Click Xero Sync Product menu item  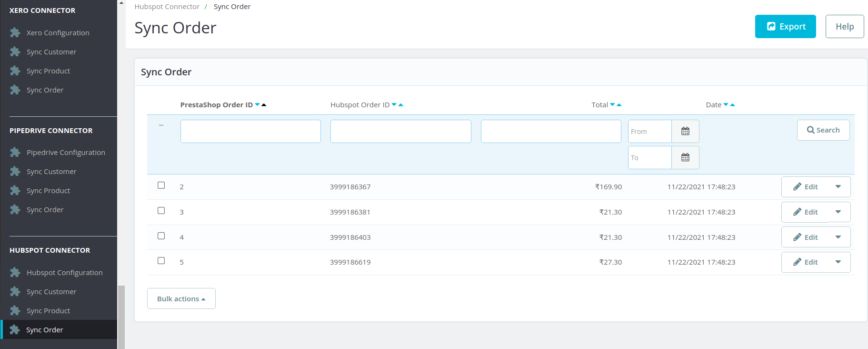(x=48, y=71)
